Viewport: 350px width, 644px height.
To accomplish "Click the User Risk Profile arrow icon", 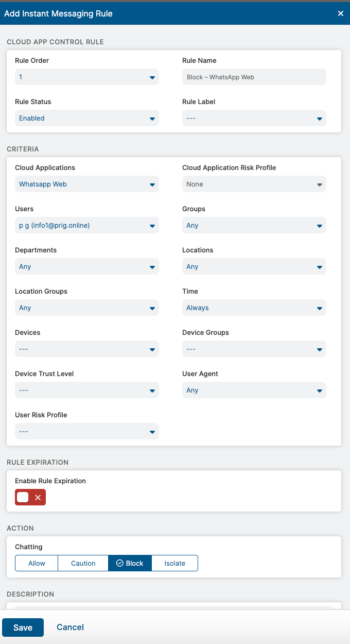I will pos(152,432).
